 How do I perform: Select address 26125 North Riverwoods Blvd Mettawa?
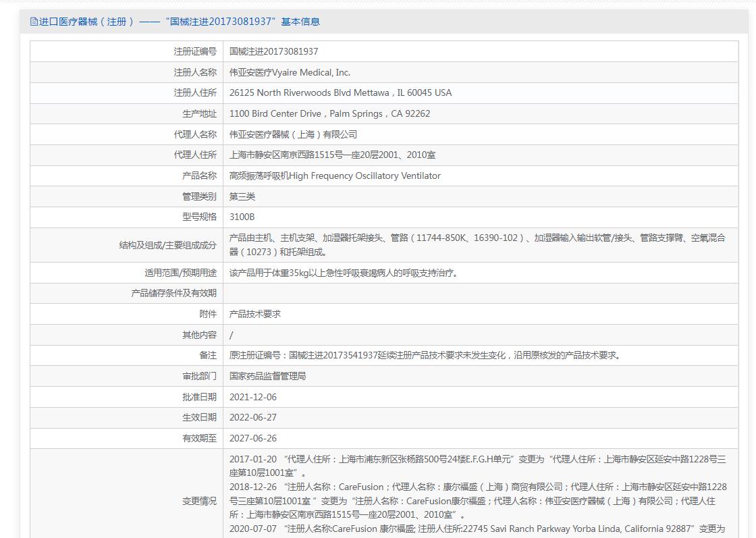coord(340,92)
